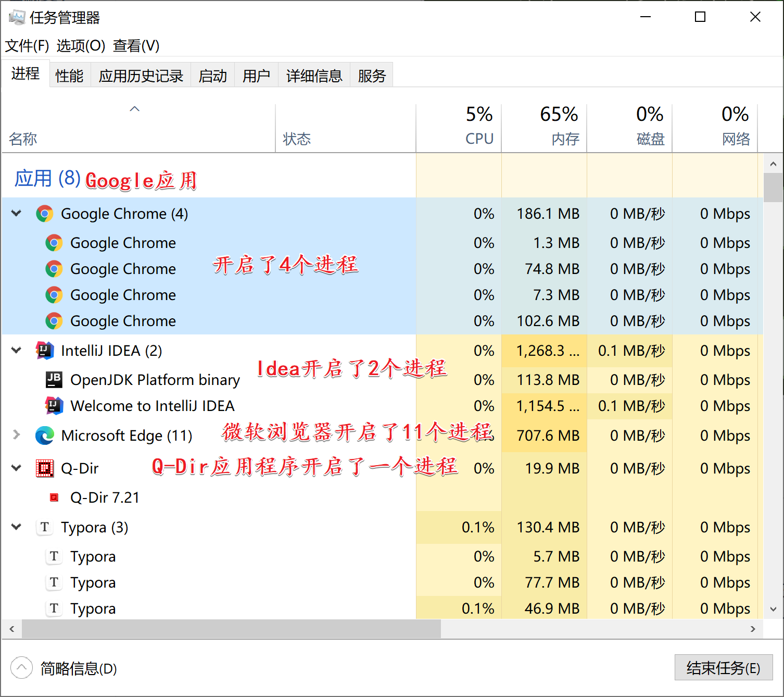Click the vertical scrollbar down arrow
The height and width of the screenshot is (697, 784).
click(773, 609)
